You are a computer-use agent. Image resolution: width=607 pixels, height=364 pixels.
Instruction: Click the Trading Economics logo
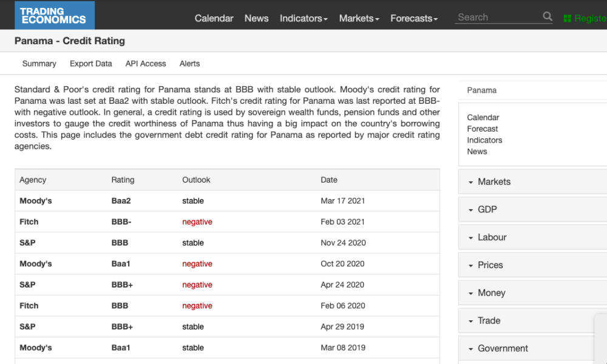tap(55, 15)
